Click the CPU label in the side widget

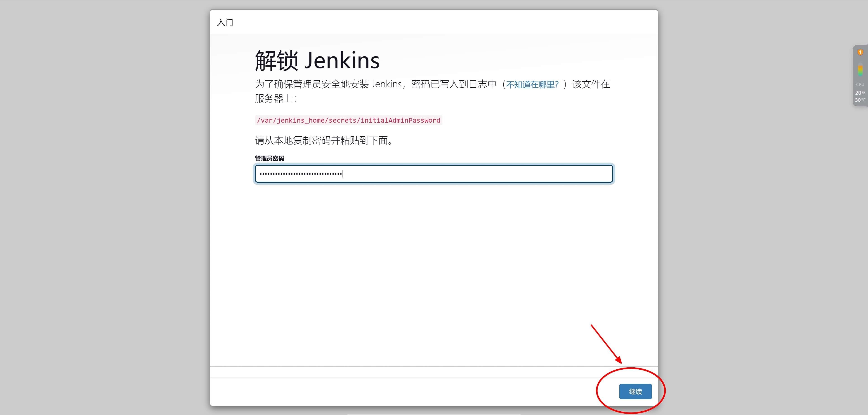[860, 84]
